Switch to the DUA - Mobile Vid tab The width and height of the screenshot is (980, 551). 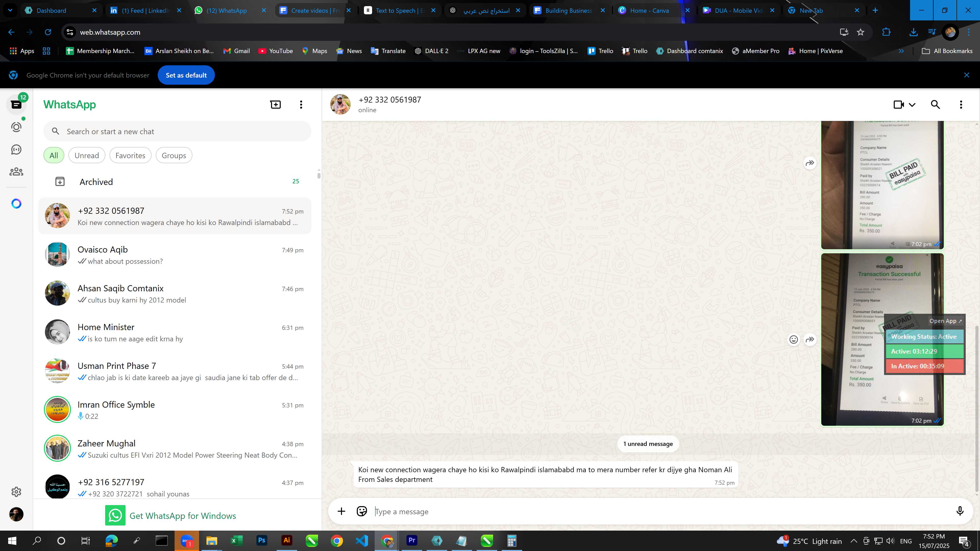point(738,10)
